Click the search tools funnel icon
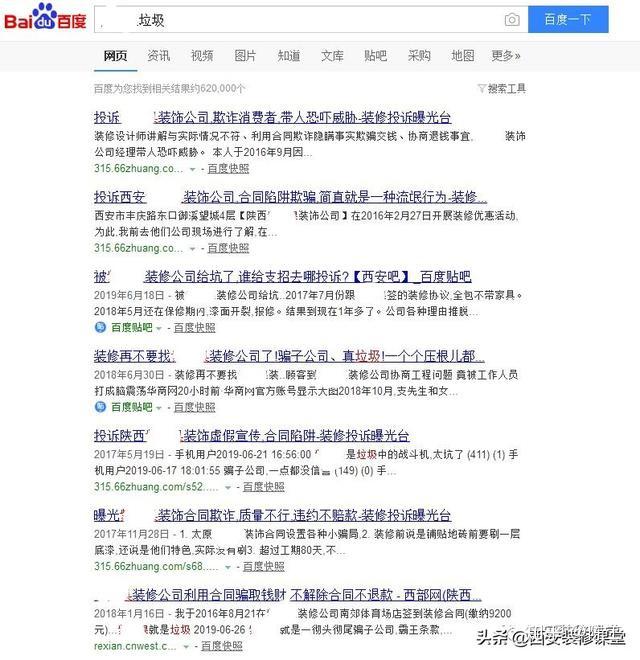This screenshot has width=640, height=660. pyautogui.click(x=481, y=88)
